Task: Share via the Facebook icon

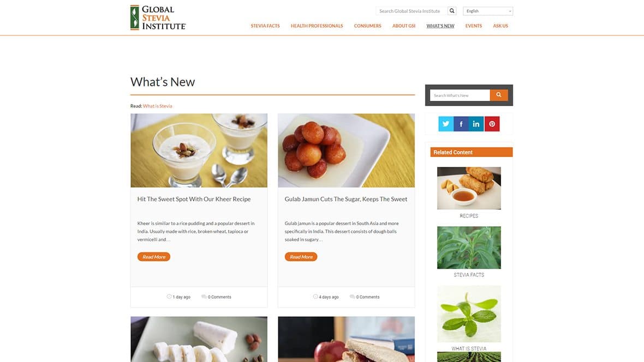Action: point(461,124)
